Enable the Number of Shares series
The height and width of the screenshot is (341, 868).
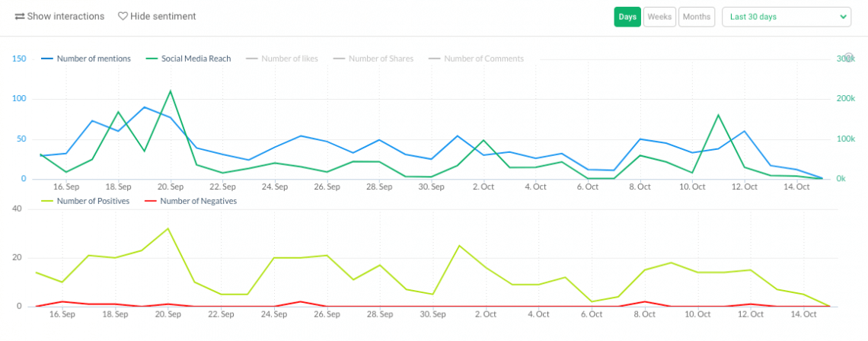click(380, 59)
